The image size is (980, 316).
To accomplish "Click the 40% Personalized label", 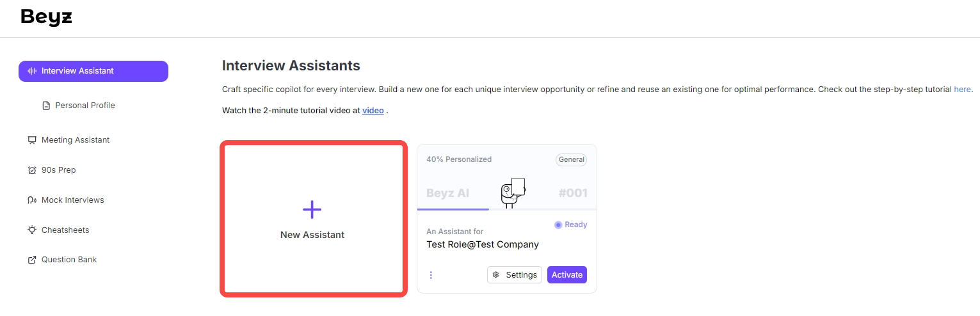I will 459,159.
